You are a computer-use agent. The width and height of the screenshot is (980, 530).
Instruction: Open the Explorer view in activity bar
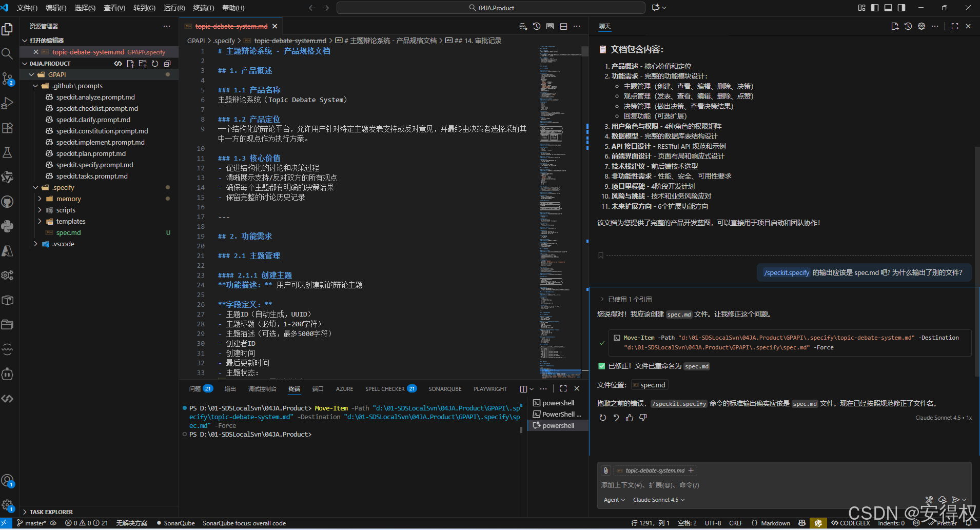pos(8,29)
